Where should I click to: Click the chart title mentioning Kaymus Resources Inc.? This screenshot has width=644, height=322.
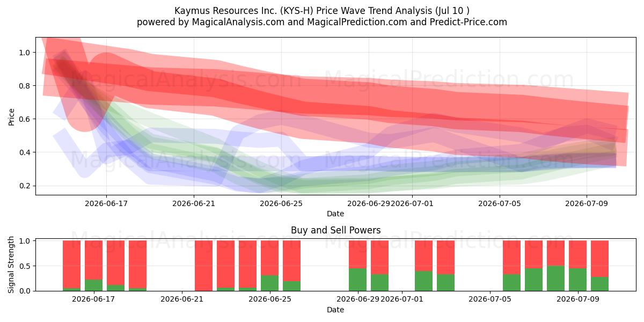click(322, 11)
